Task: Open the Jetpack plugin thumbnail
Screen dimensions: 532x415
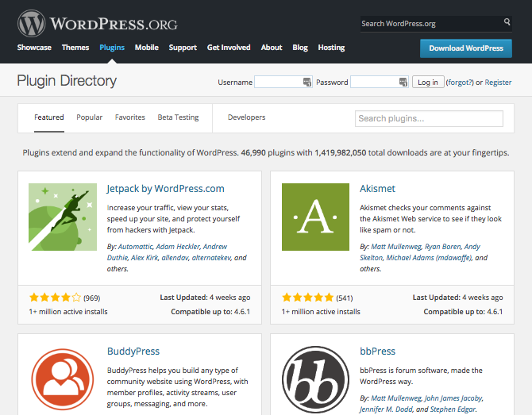Action: click(x=63, y=217)
